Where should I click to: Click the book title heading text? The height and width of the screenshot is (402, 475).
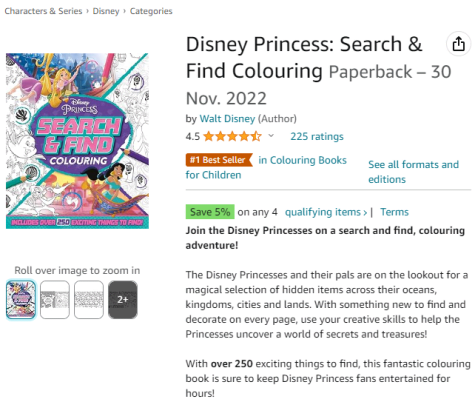point(304,57)
